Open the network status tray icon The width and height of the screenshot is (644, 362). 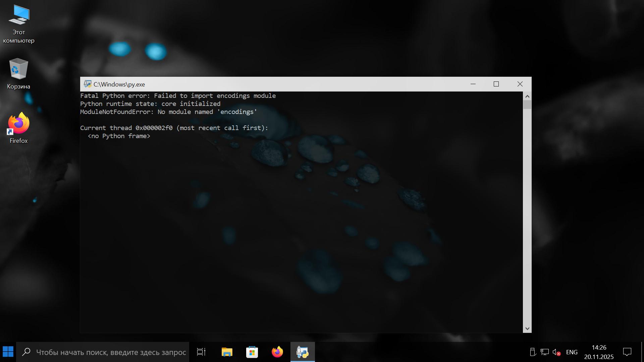point(544,352)
